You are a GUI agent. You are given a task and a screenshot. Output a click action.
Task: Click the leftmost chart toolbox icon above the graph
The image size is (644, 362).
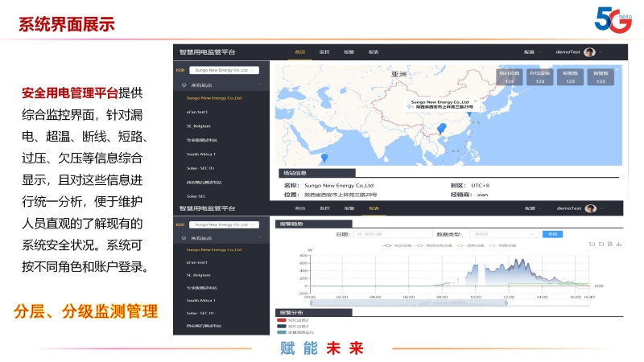click(x=591, y=244)
